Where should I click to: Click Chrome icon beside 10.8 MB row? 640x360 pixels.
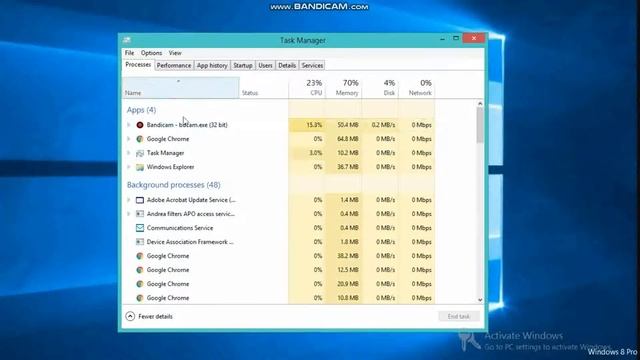pos(140,298)
